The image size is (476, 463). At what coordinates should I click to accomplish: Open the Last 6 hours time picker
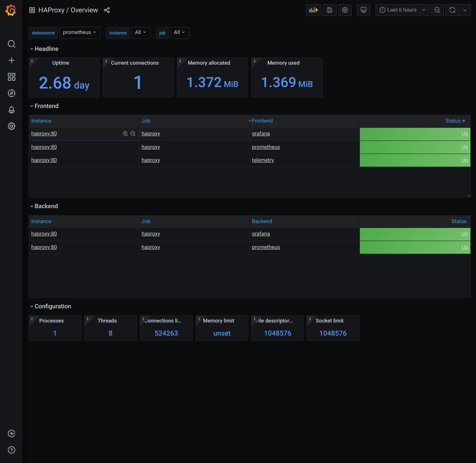(402, 10)
